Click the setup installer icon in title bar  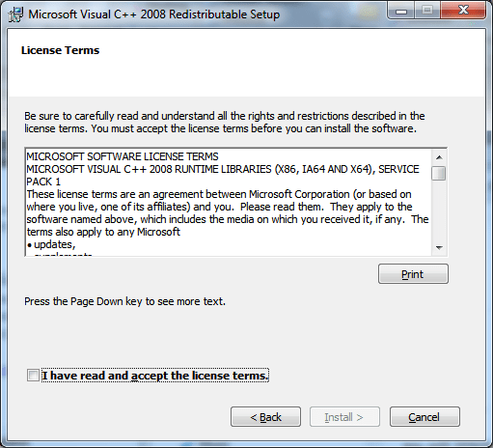[15, 14]
